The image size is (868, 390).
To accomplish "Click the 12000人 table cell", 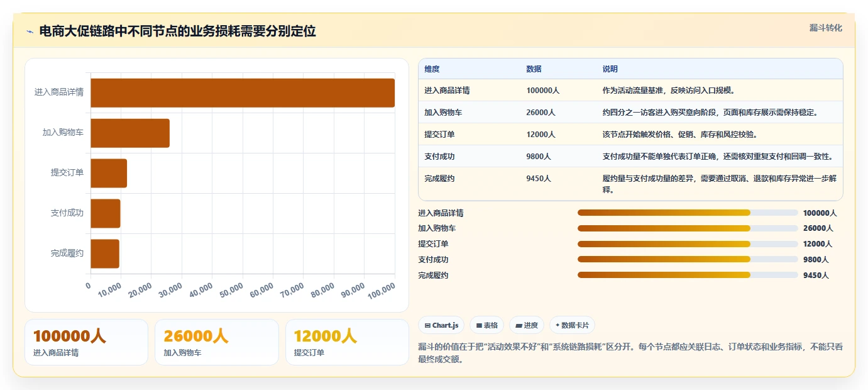I will click(558, 134).
